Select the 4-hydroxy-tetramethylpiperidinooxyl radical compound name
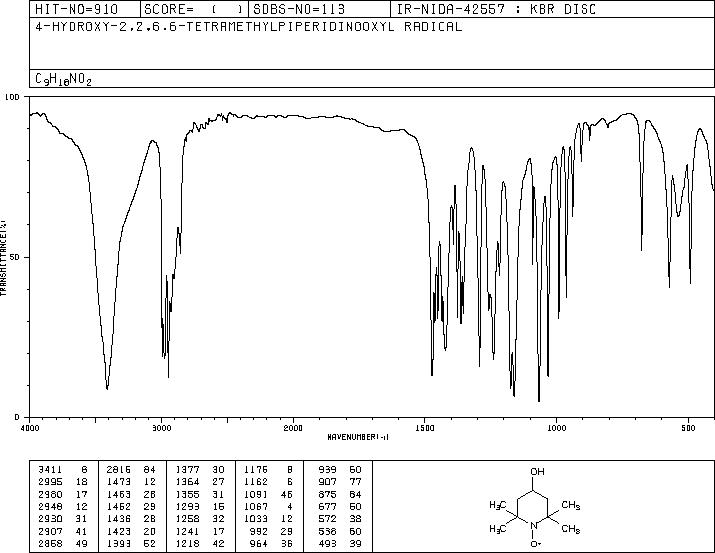The width and height of the screenshot is (715, 553). click(249, 27)
